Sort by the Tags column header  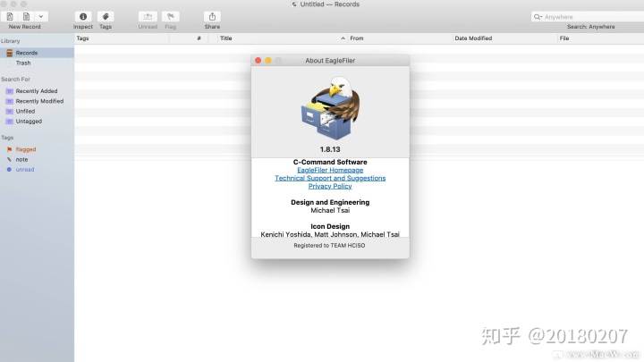(x=122, y=38)
